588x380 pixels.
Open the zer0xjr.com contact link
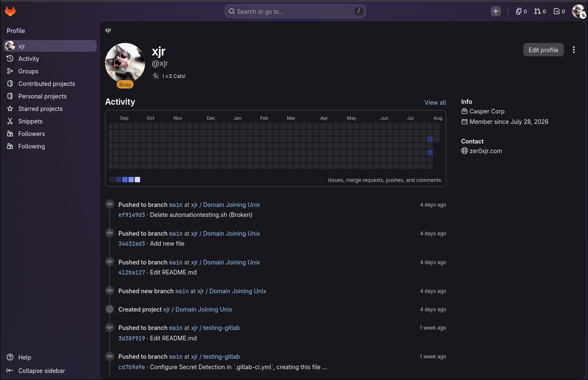click(x=486, y=151)
